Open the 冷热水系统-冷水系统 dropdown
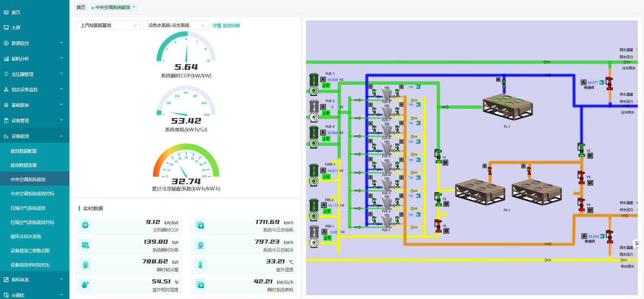Viewport: 644px width, 299px height. coord(176,25)
